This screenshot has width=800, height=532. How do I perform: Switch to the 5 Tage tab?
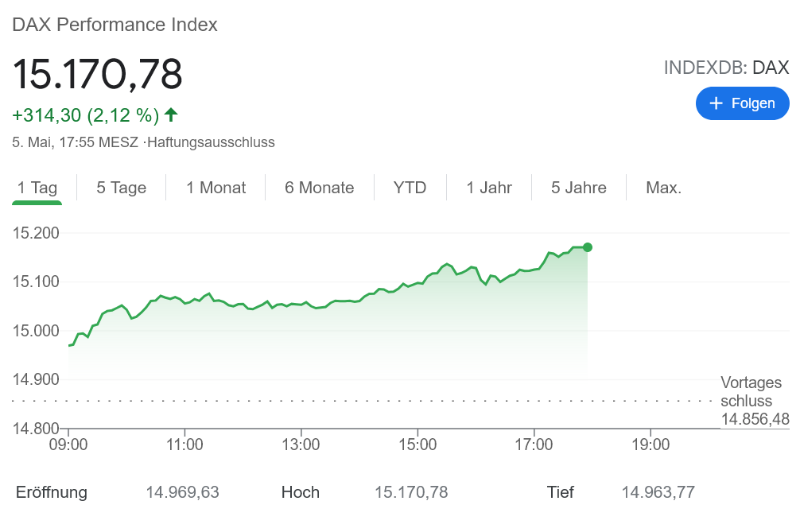pos(122,188)
